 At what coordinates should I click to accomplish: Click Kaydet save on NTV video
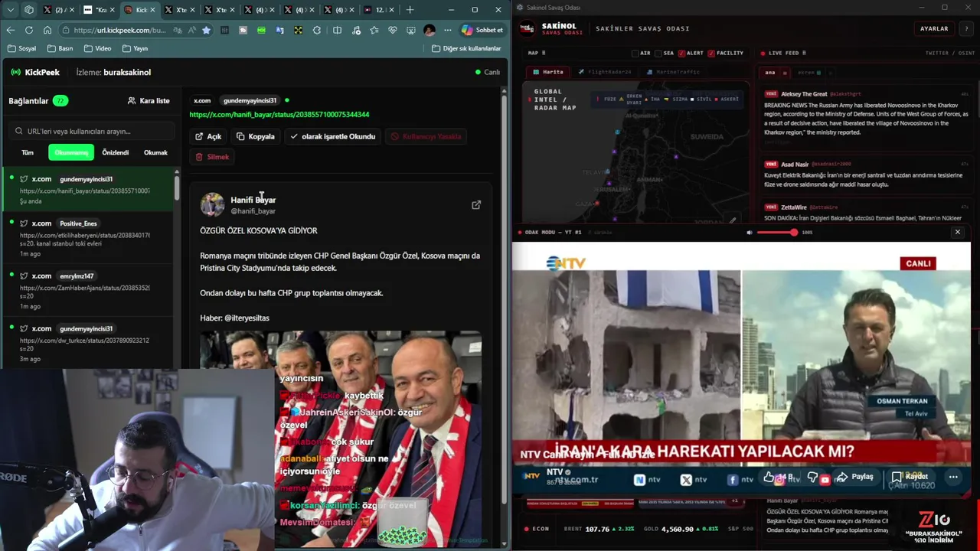tap(910, 477)
